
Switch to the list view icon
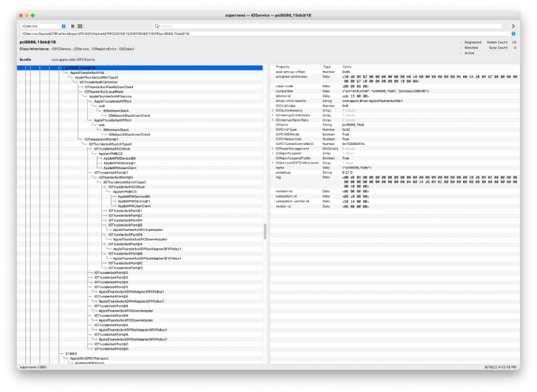pyautogui.click(x=72, y=26)
